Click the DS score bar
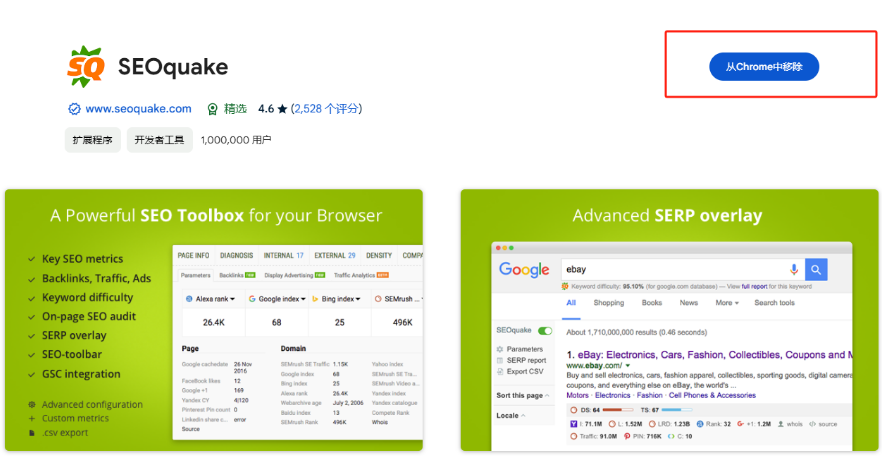Viewport: 882px width, 456px height. click(x=618, y=410)
